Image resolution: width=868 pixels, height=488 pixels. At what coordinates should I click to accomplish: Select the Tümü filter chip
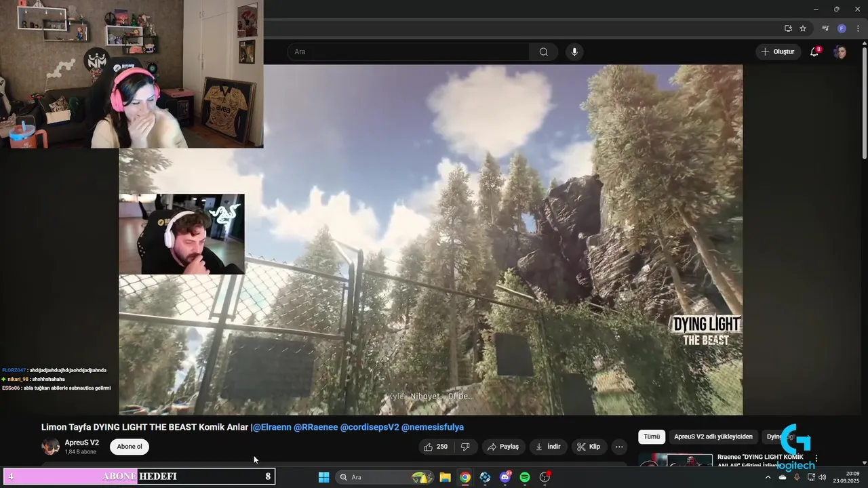(651, 437)
